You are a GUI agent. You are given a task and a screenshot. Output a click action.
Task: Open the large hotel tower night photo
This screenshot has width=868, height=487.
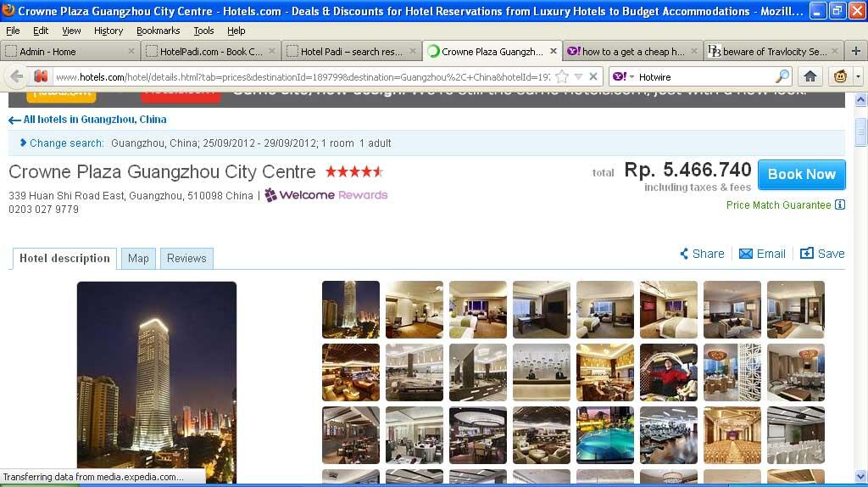[157, 383]
